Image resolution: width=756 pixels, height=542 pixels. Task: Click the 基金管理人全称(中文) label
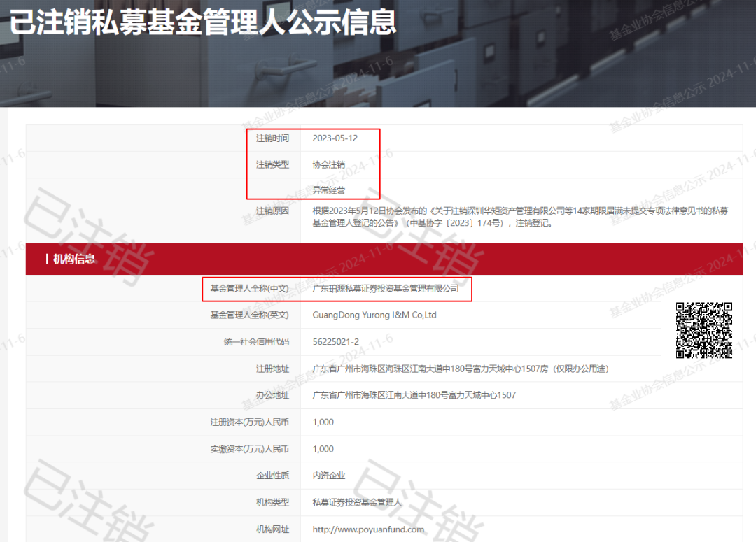coord(249,289)
